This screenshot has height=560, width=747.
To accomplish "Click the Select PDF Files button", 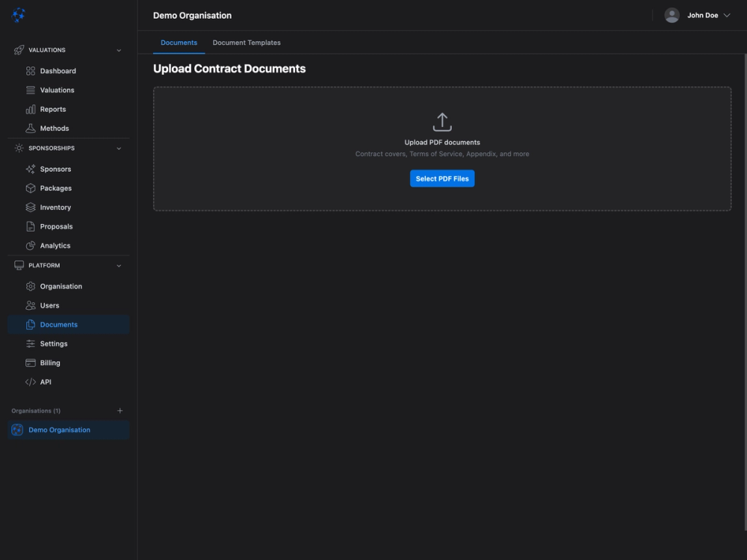I will point(441,178).
